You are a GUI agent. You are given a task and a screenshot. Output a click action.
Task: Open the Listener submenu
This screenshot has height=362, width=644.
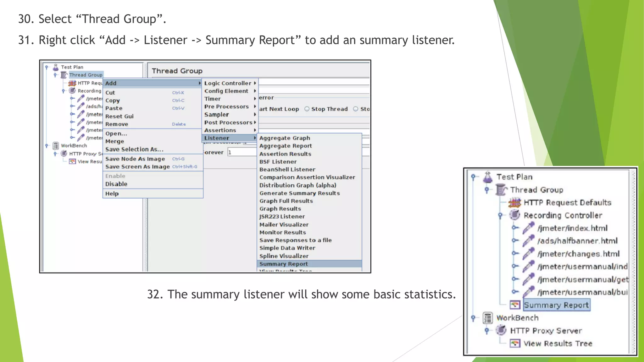[x=230, y=138]
